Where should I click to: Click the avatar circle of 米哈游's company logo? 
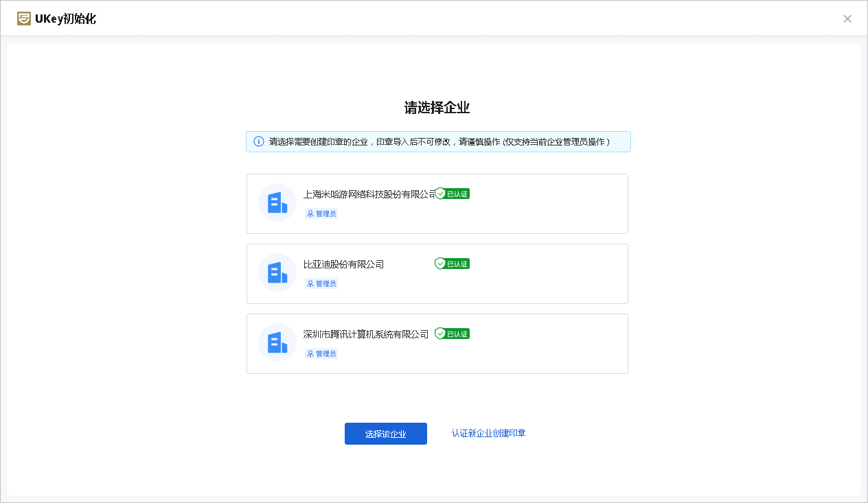pyautogui.click(x=277, y=202)
